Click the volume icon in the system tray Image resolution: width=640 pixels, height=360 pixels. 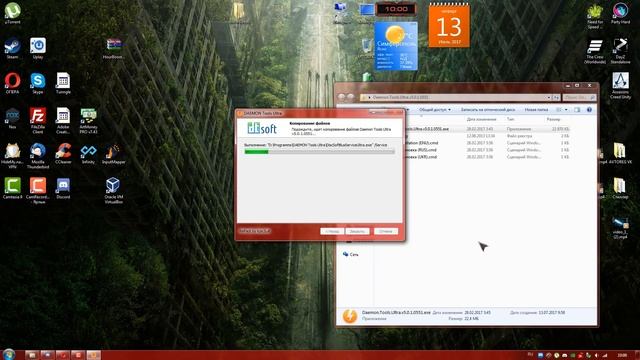click(596, 356)
